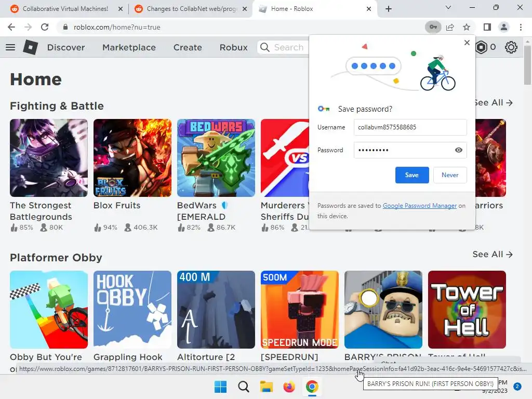Open the Hook Obby thumbnail

coord(132,310)
